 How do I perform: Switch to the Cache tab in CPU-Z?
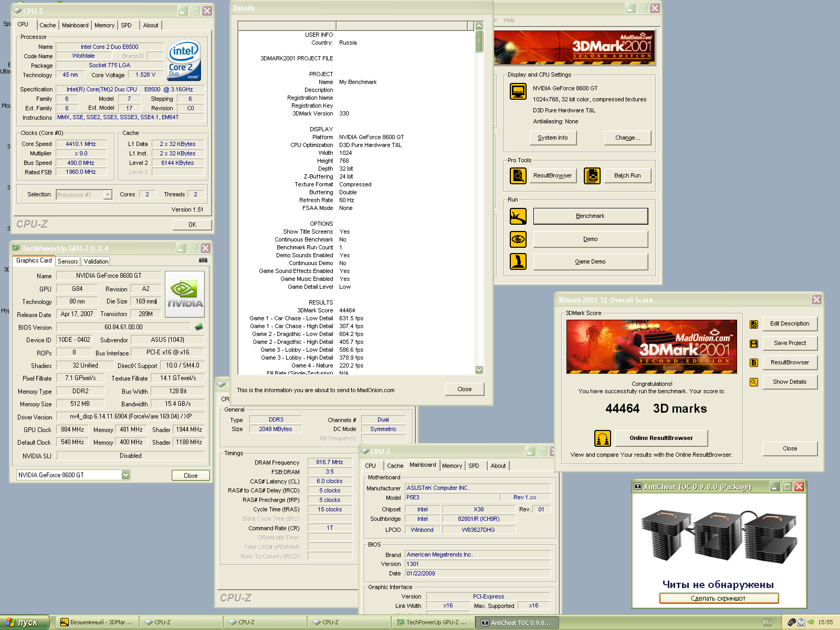[x=47, y=25]
